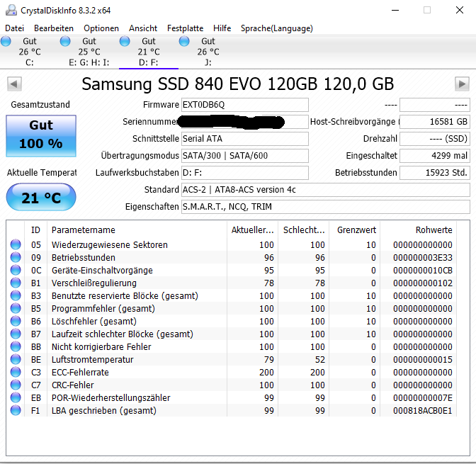Click status orb of attribute EB row
Screen dimensions: 476x464
16,397
